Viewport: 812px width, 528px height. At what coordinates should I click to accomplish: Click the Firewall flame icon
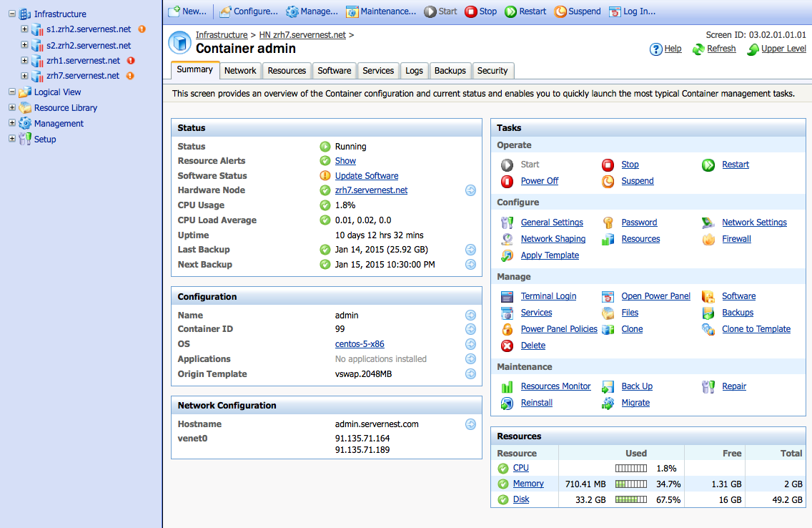click(x=708, y=240)
